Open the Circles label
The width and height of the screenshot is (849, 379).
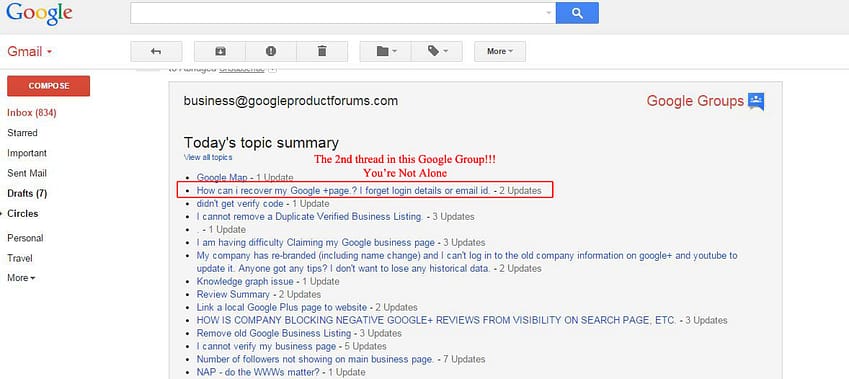tap(23, 214)
